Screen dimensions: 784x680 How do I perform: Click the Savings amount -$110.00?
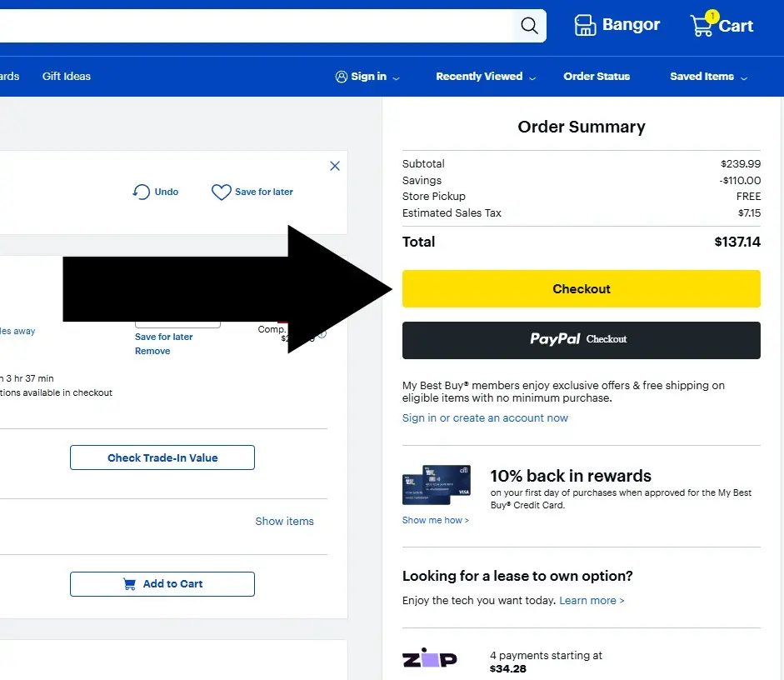coord(740,181)
